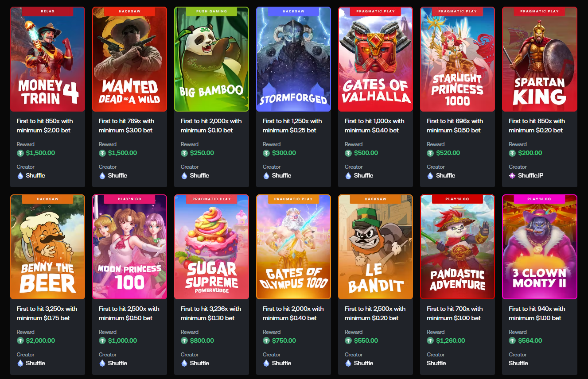Open the 3 Clown Monty II game image
This screenshot has width=588, height=379.
[539, 247]
